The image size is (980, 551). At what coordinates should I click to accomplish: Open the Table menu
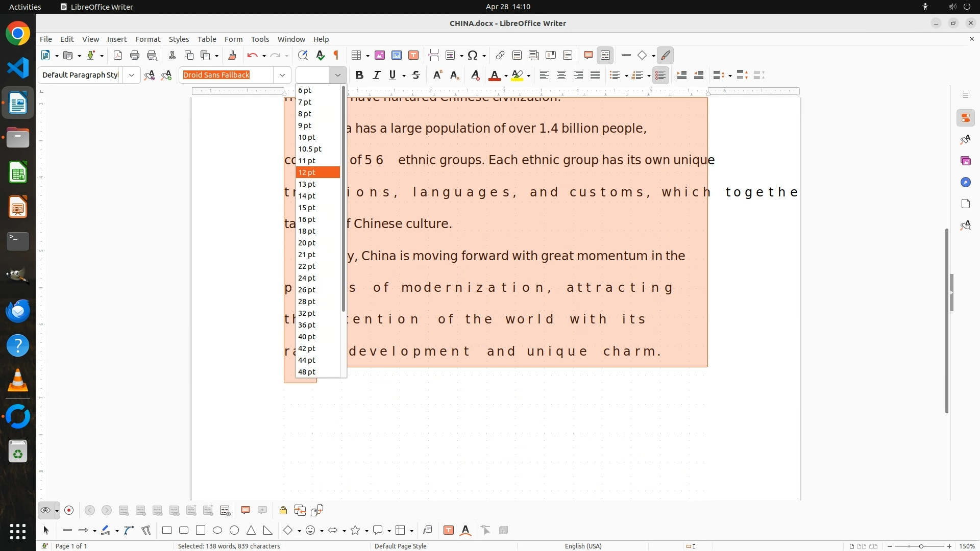[207, 39]
